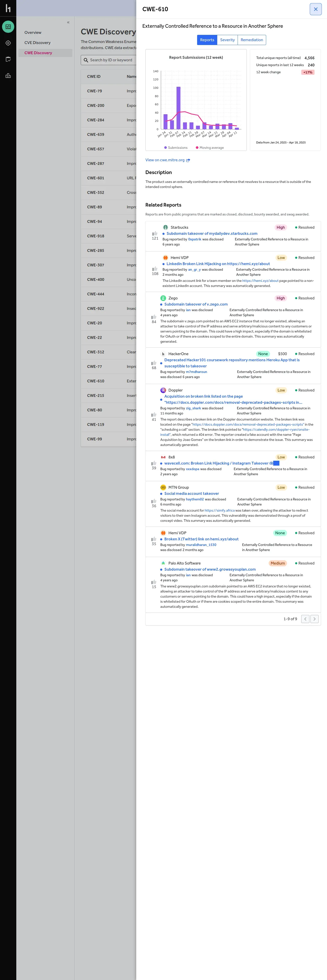This screenshot has width=327, height=980.
Task: Open View on cwe.mitre.org link
Action: [165, 160]
